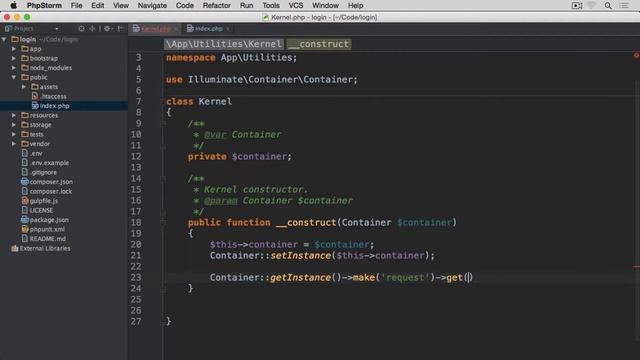The width and height of the screenshot is (640, 360).
Task: Open the File menu
Action: 76,5
